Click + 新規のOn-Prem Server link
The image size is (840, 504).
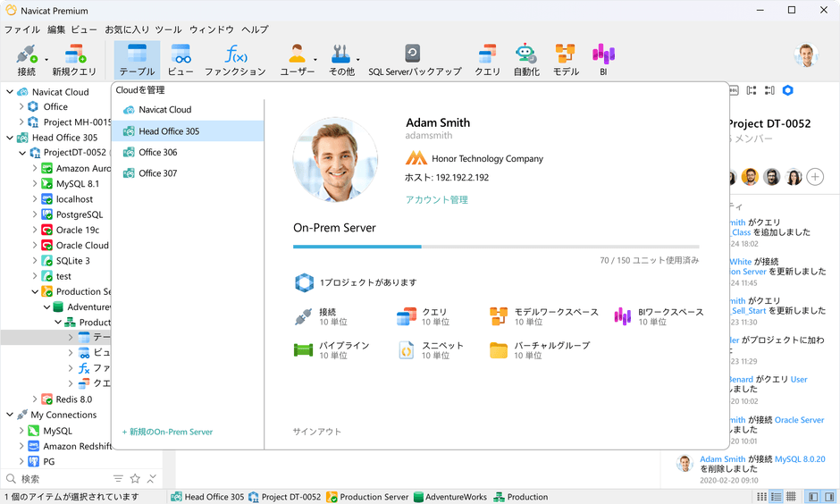(167, 432)
